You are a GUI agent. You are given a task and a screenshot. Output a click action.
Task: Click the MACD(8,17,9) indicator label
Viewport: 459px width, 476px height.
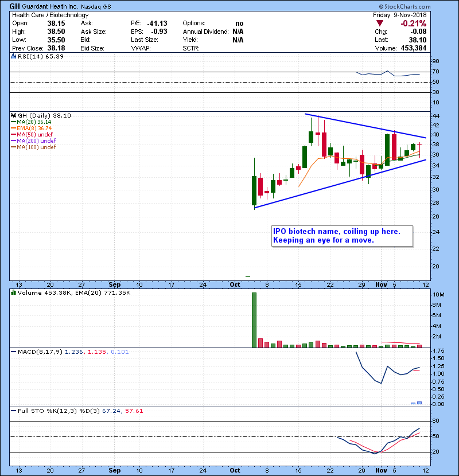[x=40, y=352]
